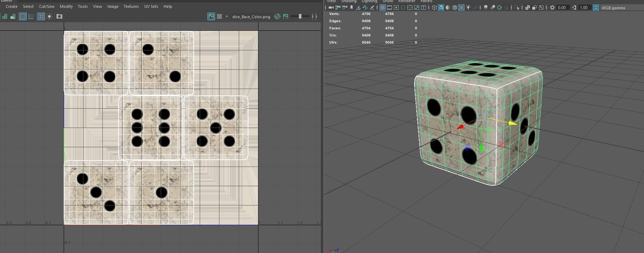644x253 pixels.
Task: Open the Image menu
Action: [113, 6]
